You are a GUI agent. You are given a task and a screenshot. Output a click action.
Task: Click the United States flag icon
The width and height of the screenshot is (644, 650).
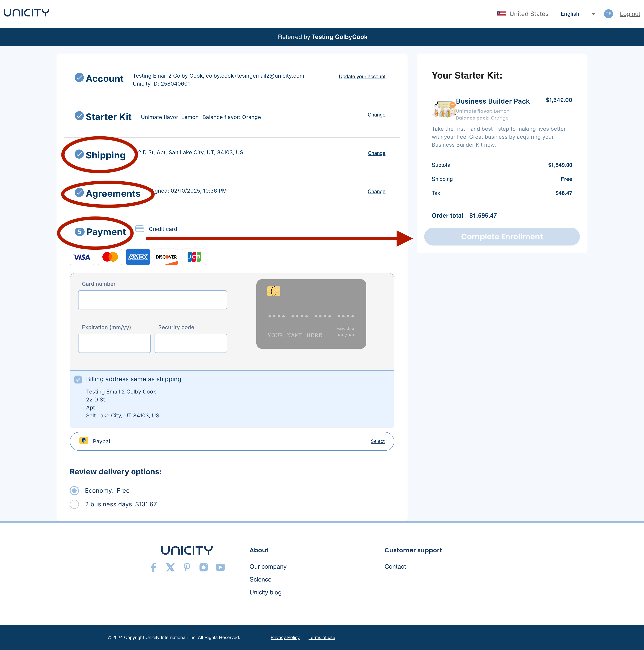(x=501, y=14)
